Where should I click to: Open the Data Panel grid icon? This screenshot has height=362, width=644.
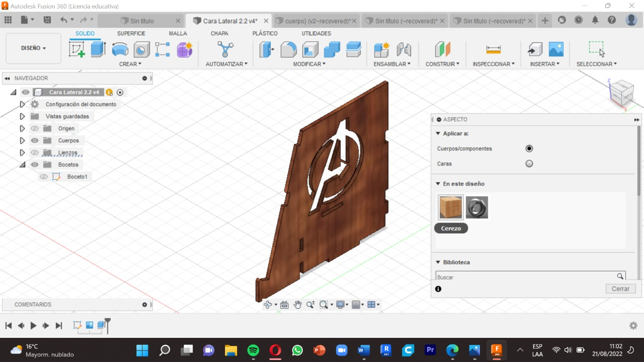(x=8, y=20)
